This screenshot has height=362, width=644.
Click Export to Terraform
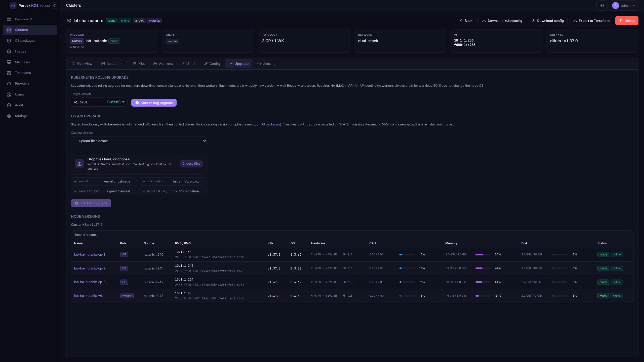coord(591,21)
